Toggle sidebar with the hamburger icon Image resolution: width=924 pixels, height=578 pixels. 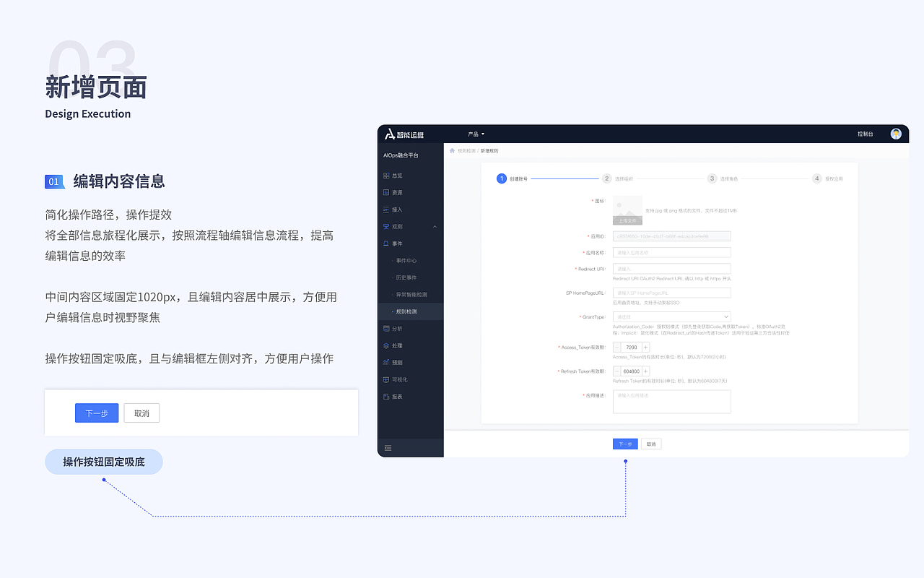coord(388,448)
